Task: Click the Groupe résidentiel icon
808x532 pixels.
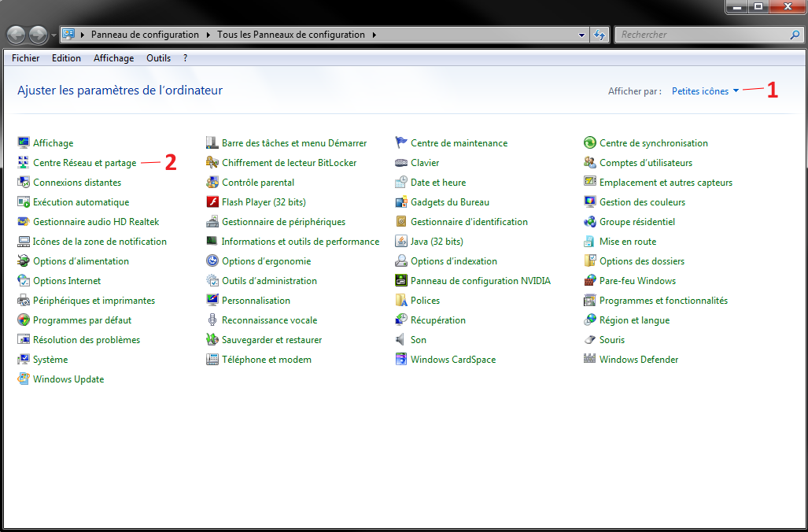Action: coord(590,222)
